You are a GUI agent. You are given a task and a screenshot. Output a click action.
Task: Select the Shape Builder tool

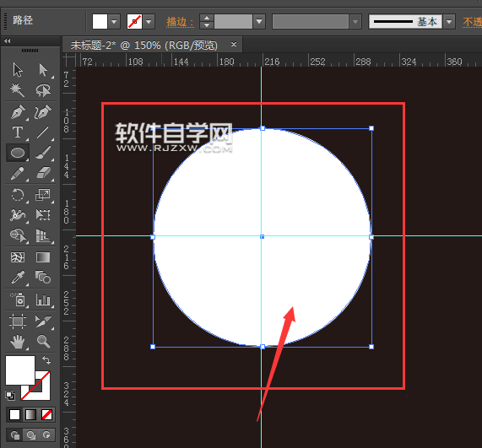[x=18, y=235]
